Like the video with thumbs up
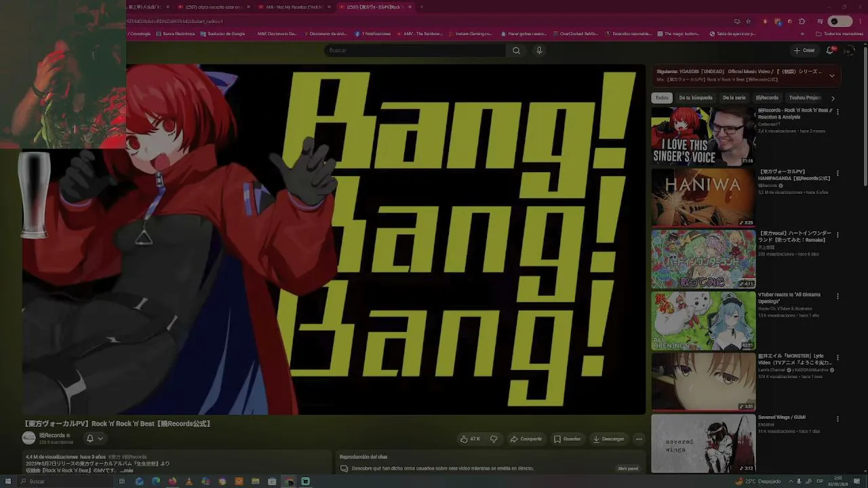 tap(469, 439)
